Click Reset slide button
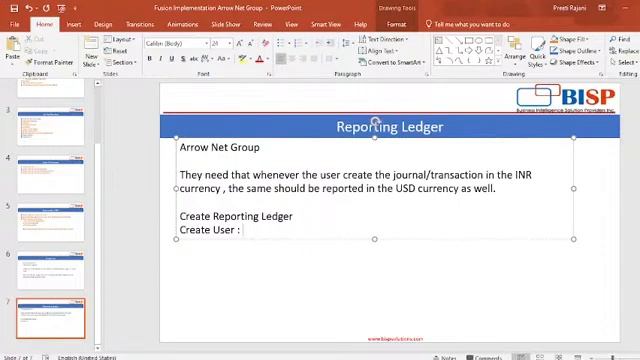This screenshot has width=640, height=360. 116,51
